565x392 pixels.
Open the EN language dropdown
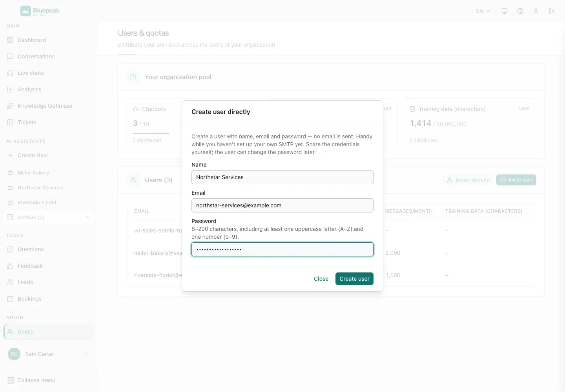[483, 11]
